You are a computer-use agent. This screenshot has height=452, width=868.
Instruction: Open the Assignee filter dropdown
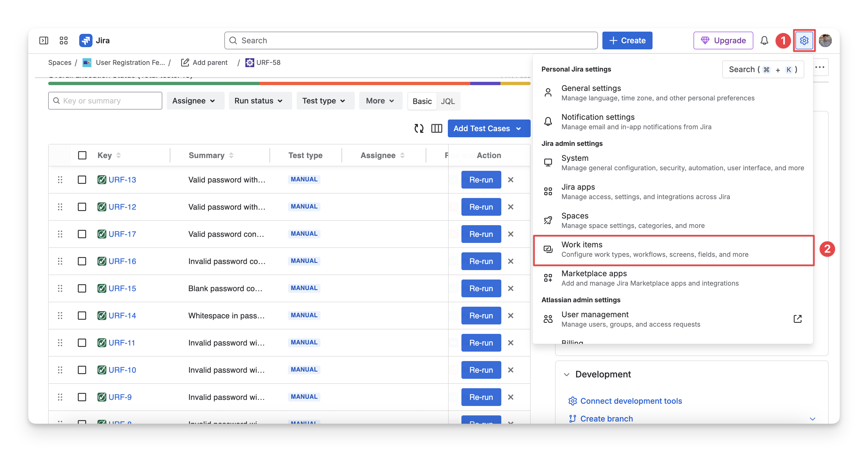tap(194, 101)
